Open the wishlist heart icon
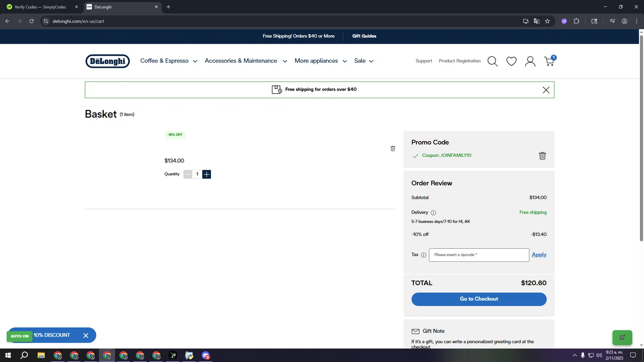This screenshot has height=362, width=644. pos(511,61)
